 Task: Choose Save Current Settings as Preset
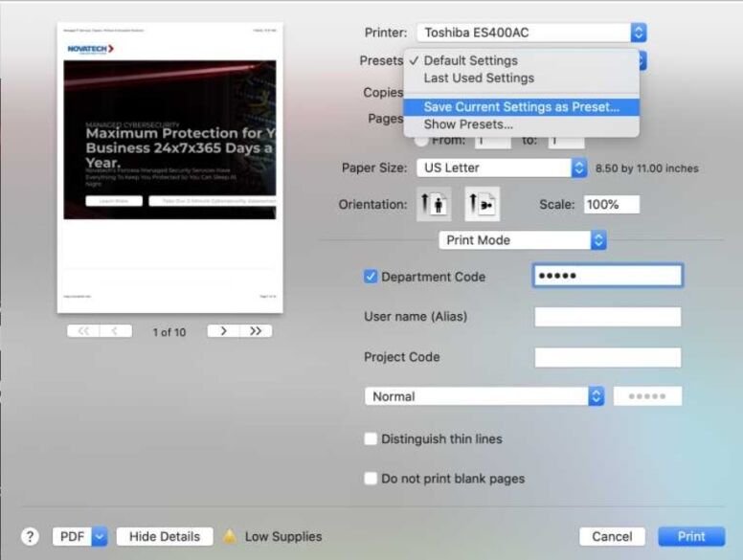pos(521,107)
